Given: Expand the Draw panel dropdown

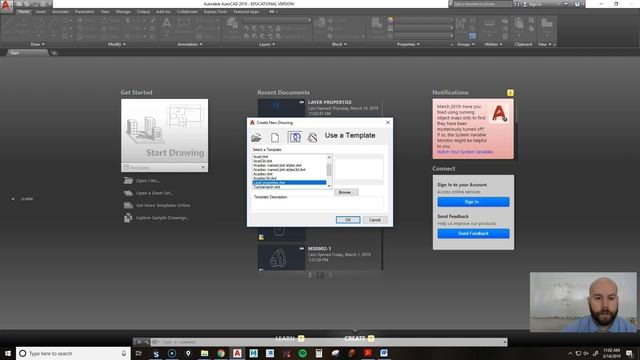Looking at the screenshot, I should click(38, 44).
